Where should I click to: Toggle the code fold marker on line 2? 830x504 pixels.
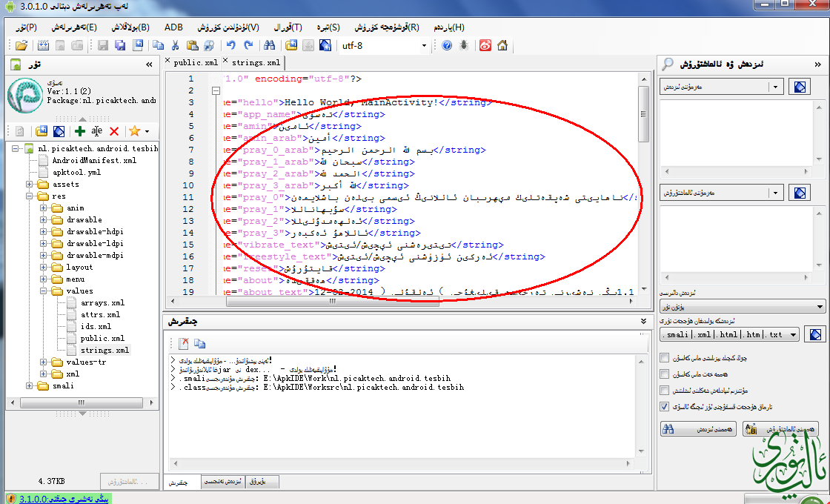point(216,91)
